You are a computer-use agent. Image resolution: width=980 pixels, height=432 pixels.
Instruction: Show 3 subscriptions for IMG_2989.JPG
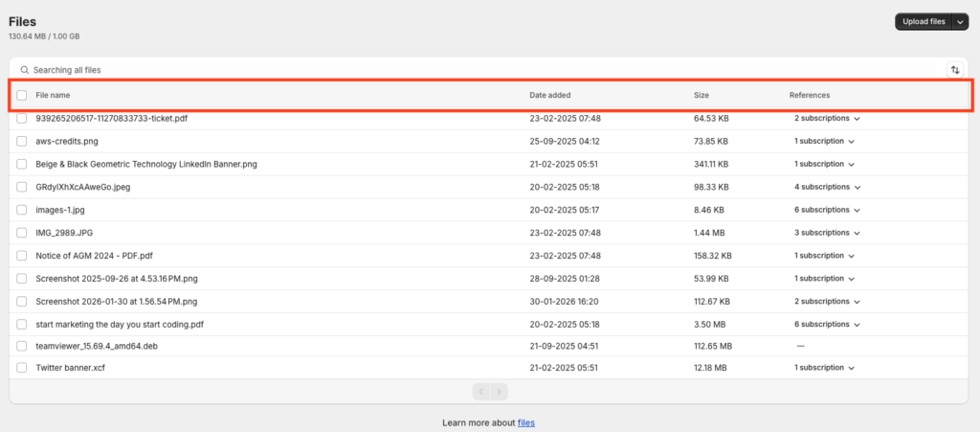(826, 233)
